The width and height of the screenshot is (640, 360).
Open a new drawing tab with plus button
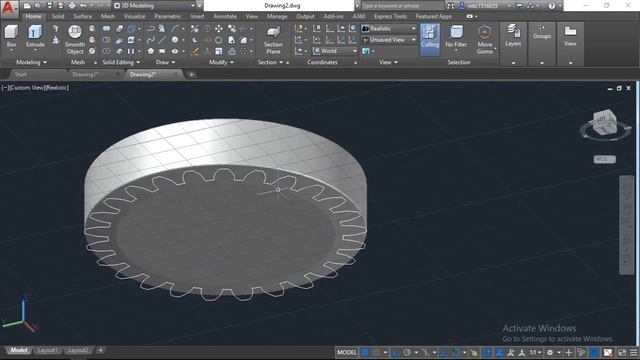(191, 74)
